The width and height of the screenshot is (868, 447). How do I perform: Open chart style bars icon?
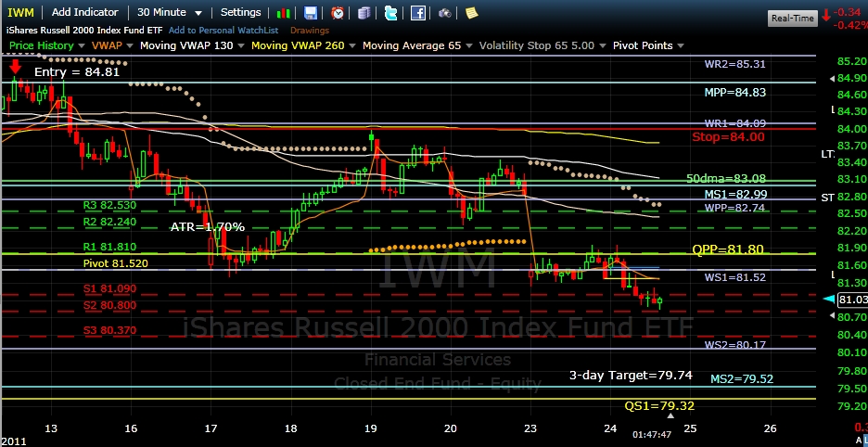pos(284,13)
